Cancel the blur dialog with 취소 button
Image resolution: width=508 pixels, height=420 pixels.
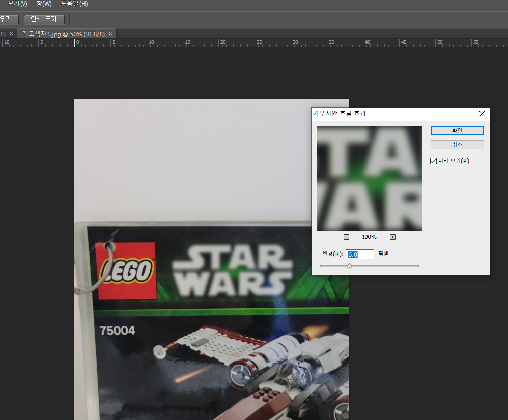(457, 145)
